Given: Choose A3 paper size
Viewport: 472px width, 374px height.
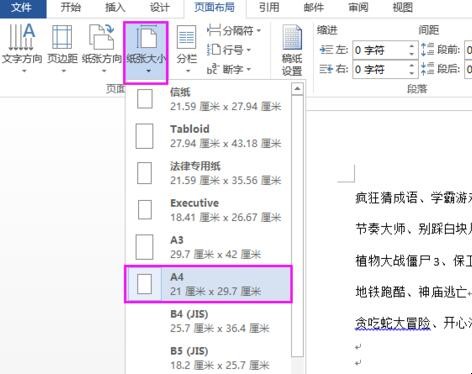Looking at the screenshot, I should point(208,247).
